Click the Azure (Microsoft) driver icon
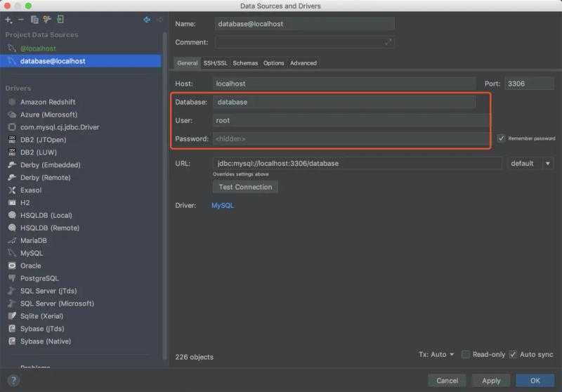The width and height of the screenshot is (562, 392). 12,115
